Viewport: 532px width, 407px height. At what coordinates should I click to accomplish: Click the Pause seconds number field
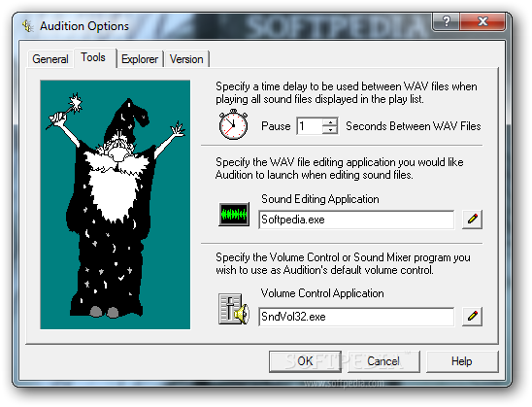310,126
